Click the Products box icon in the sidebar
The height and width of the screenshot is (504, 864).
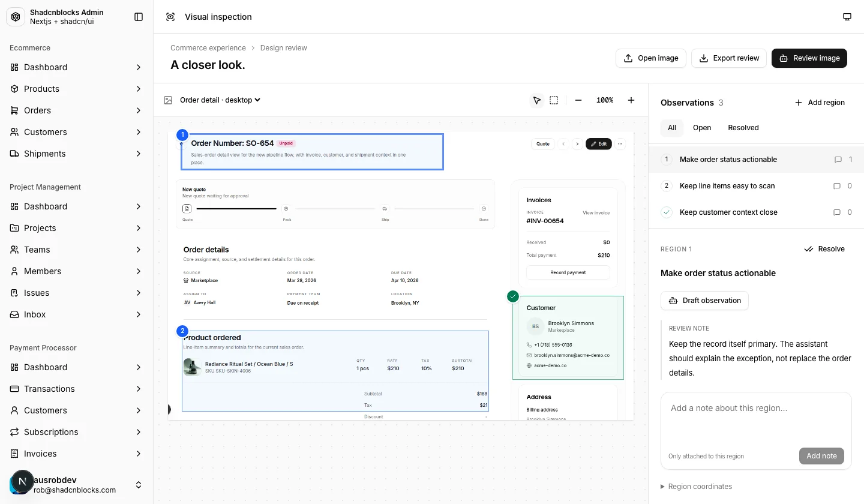click(14, 89)
